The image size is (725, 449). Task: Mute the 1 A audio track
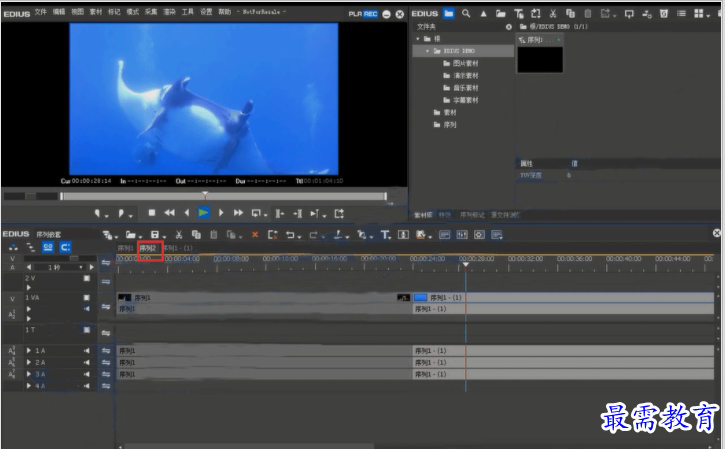point(86,351)
